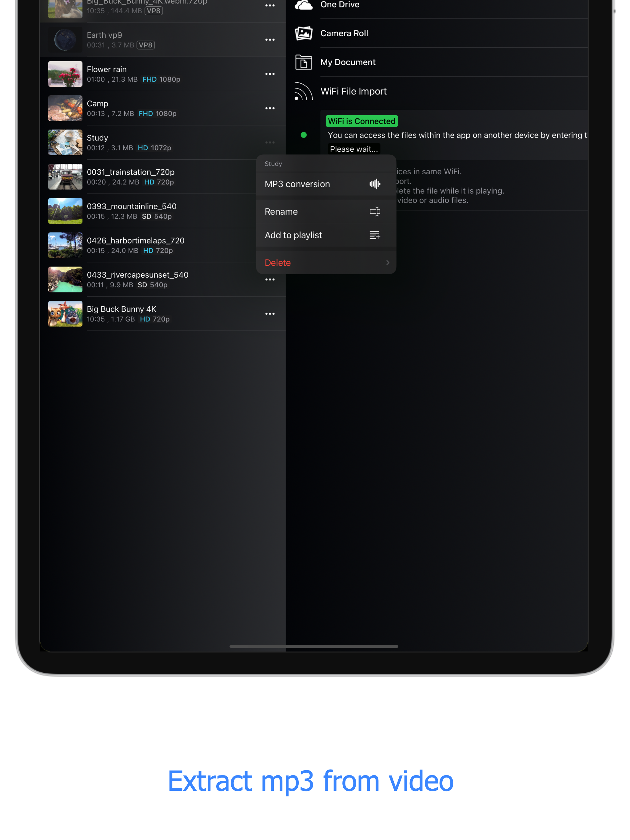Open more options for Camp video
Screen dimensions: 630x840
click(270, 108)
